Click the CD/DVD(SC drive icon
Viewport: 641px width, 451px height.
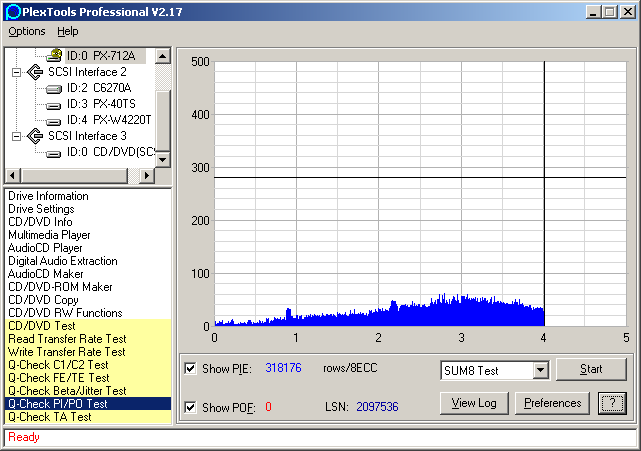54,154
